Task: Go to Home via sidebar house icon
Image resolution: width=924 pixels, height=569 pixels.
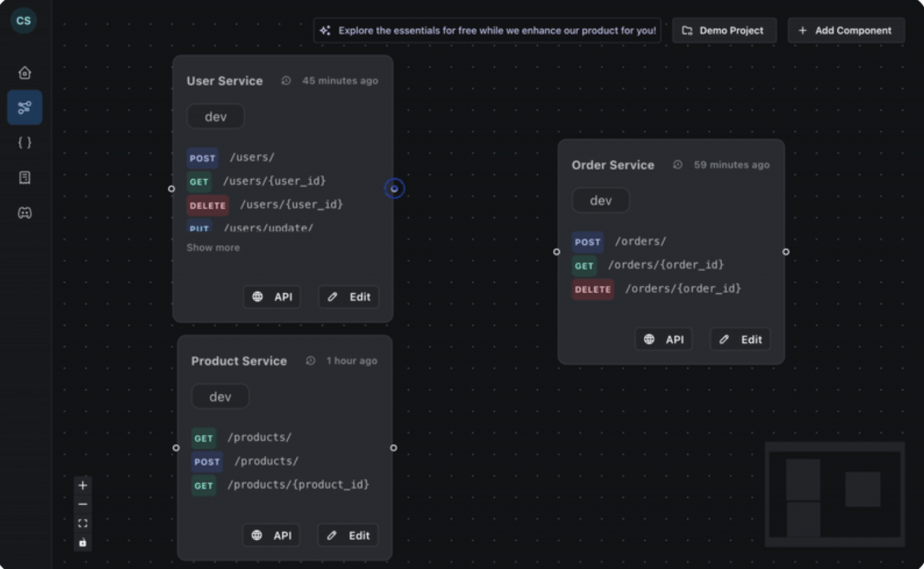Action: pyautogui.click(x=25, y=72)
